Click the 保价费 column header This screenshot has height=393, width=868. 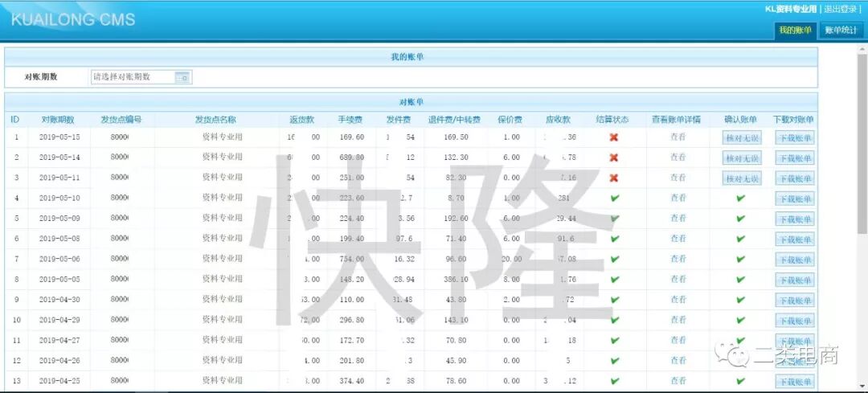click(510, 119)
